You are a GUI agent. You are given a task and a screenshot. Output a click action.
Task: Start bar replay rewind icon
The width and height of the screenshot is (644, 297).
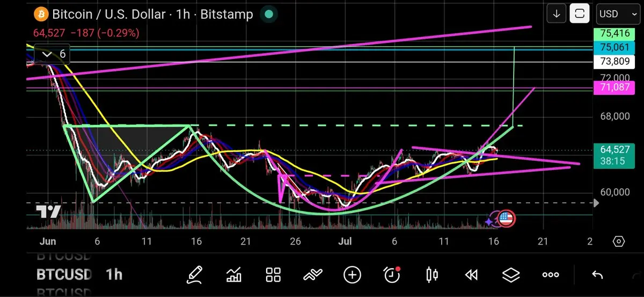471,275
